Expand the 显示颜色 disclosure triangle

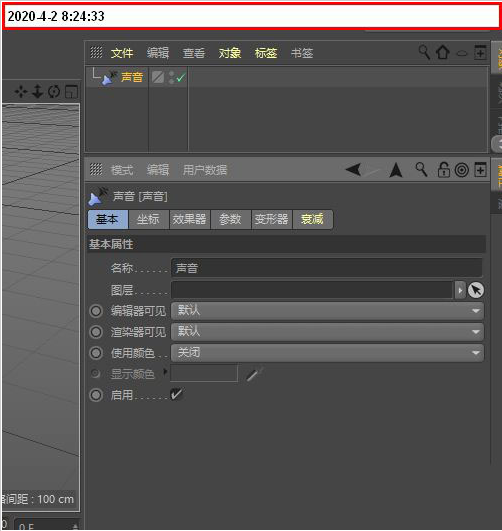click(x=165, y=371)
